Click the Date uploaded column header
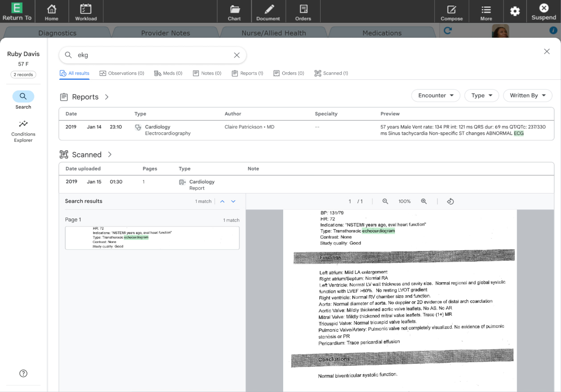Screen dimensions: 561x392 tap(83, 169)
